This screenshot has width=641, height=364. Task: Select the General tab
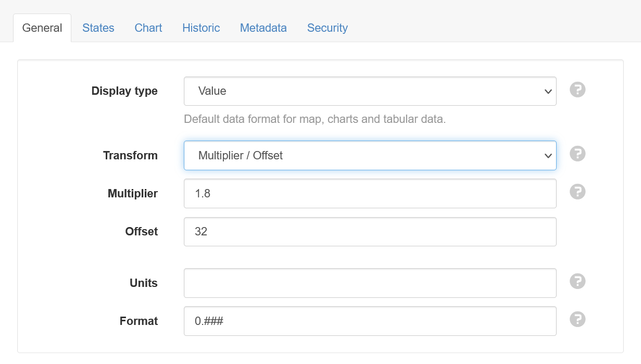point(42,28)
